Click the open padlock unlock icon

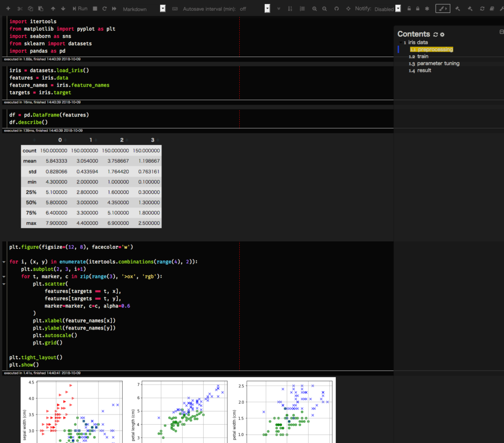[x=409, y=9]
